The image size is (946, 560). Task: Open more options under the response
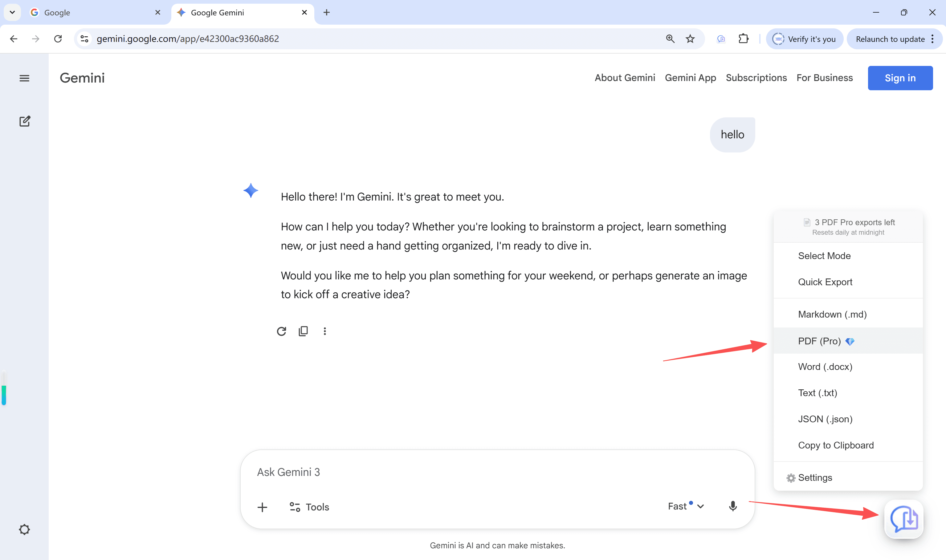(x=325, y=331)
